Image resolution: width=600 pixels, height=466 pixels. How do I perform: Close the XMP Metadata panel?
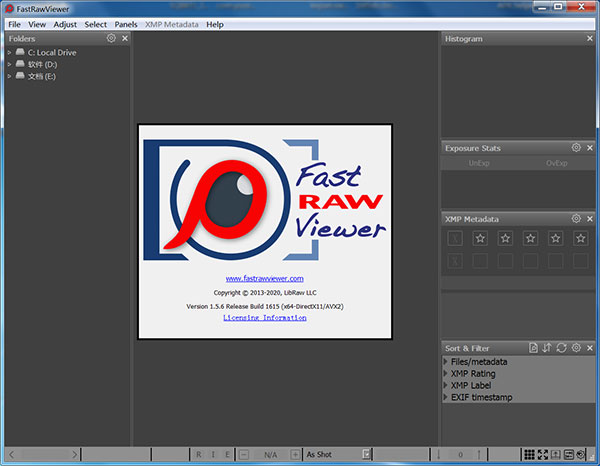[x=590, y=219]
